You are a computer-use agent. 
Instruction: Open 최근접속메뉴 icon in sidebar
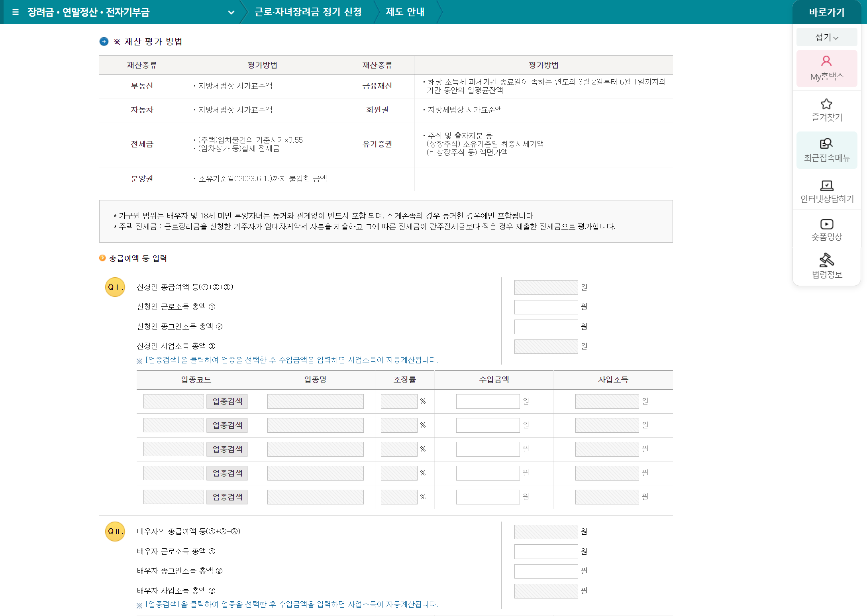tap(826, 143)
